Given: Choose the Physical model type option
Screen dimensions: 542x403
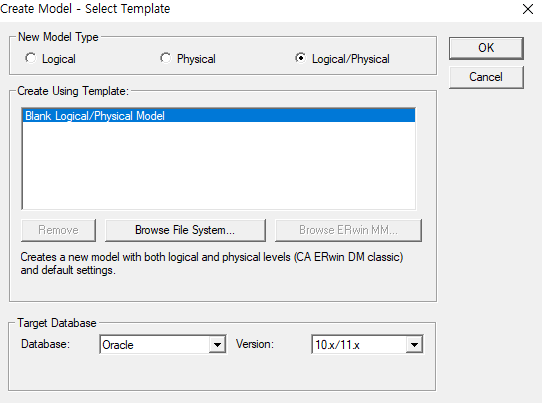Looking at the screenshot, I should pos(165,58).
